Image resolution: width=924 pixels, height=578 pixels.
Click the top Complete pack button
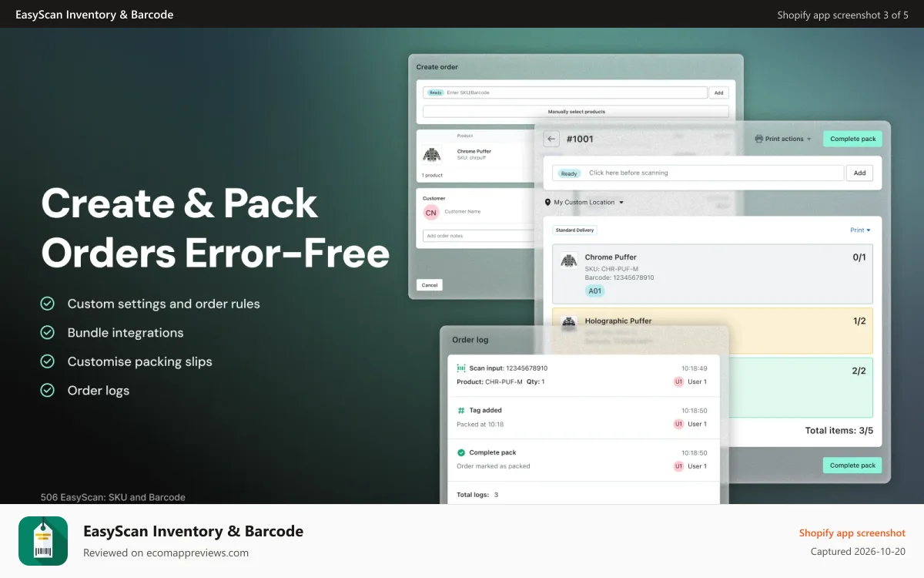[852, 139]
